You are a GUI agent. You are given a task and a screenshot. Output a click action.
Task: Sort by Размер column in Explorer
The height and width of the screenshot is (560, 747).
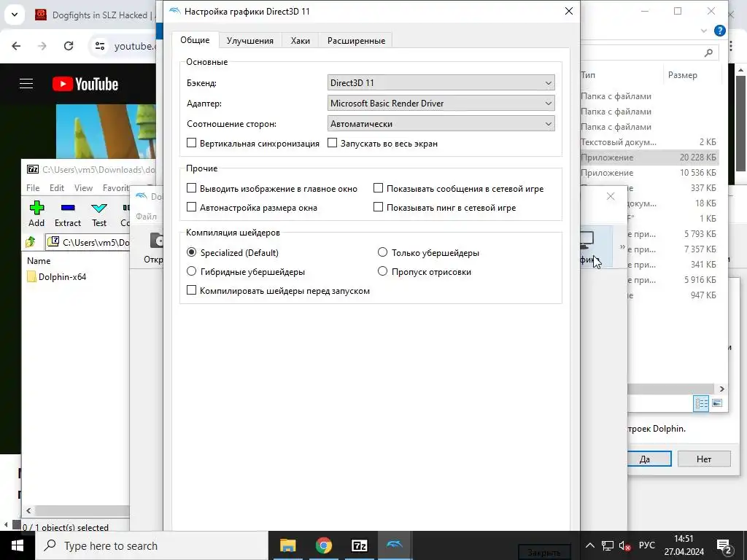click(682, 75)
